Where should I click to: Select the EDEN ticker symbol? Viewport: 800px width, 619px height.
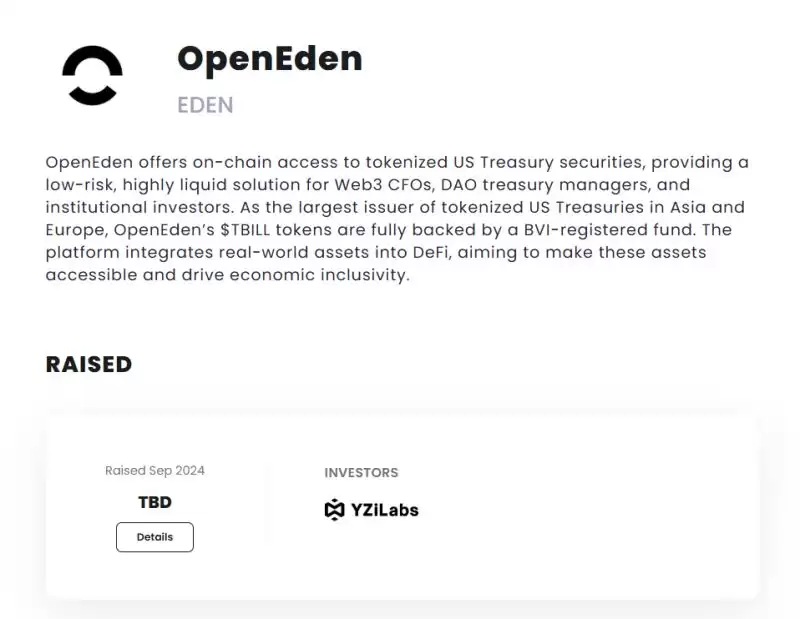pos(205,105)
